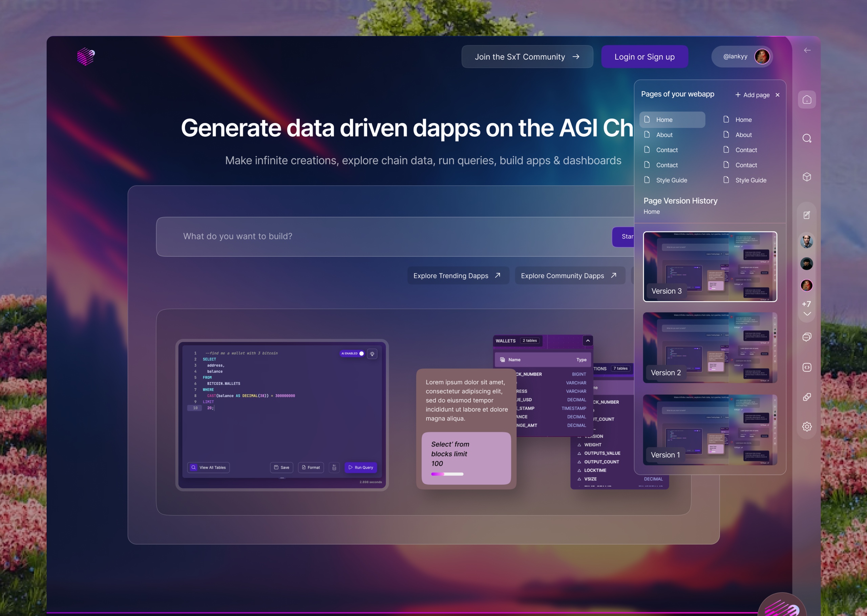
Task: Click the 2 tables badge next to WALLETS
Action: 530,340
